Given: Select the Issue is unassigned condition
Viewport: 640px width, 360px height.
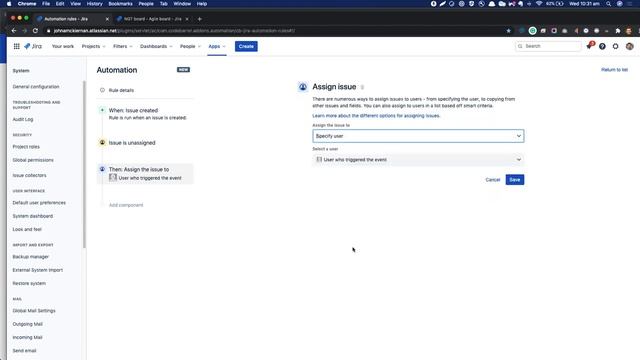Looking at the screenshot, I should (x=145, y=143).
